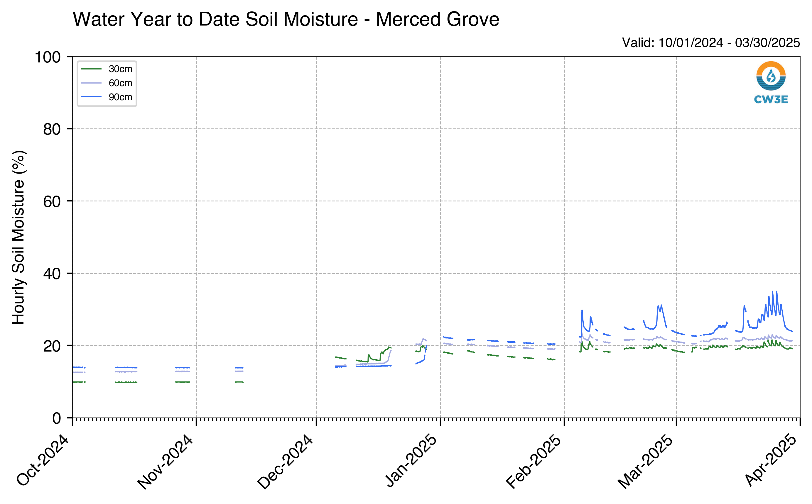Click the Oct-2024 x-axis label
The width and height of the screenshot is (812, 504).
[43, 461]
